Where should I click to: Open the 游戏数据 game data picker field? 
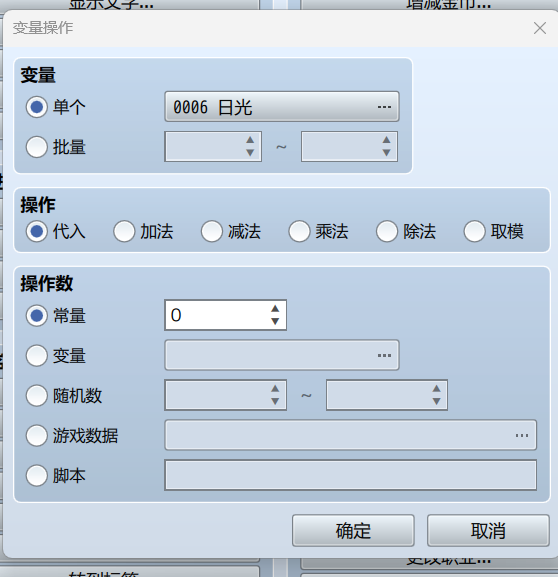point(350,435)
